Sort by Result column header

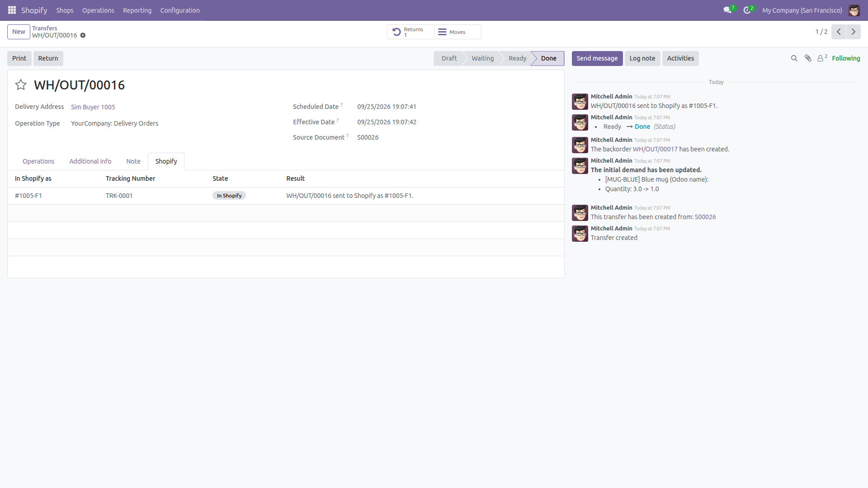tap(295, 178)
